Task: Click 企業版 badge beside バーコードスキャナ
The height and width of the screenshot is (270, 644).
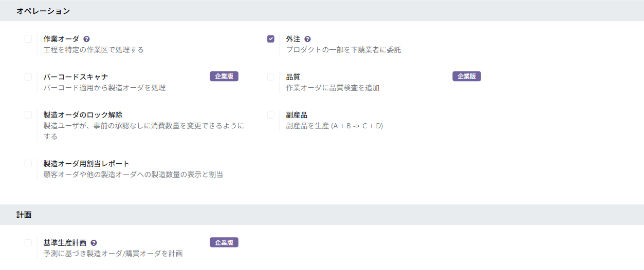Action: click(x=224, y=76)
